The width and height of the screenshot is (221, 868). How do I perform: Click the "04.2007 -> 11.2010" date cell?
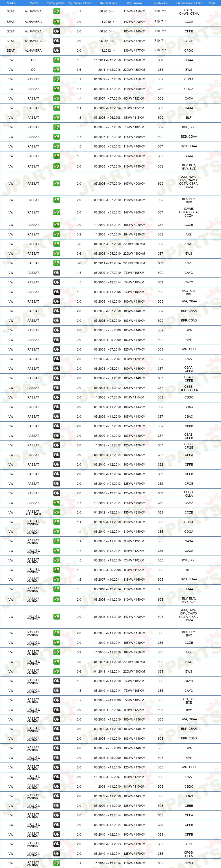pyautogui.click(x=107, y=662)
